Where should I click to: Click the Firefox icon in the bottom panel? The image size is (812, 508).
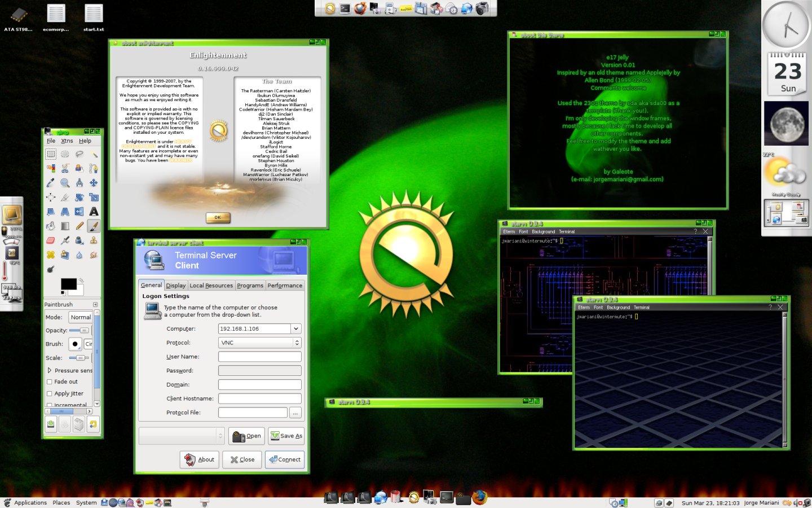pos(479,497)
